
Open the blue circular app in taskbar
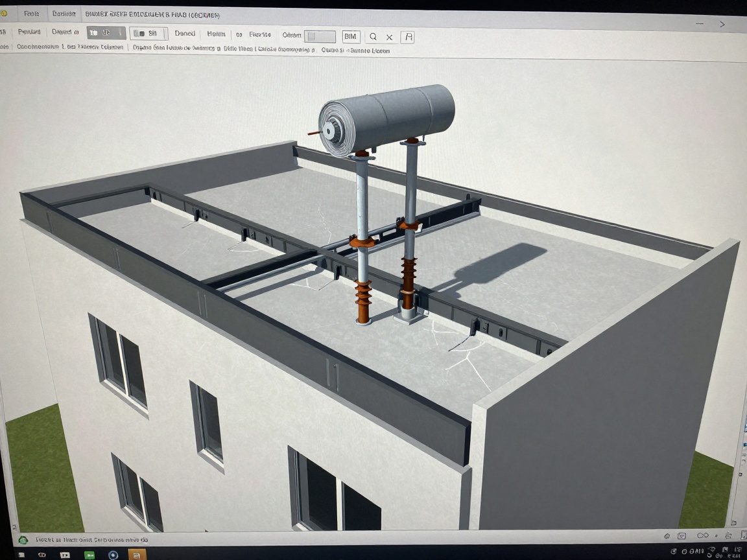(113, 555)
